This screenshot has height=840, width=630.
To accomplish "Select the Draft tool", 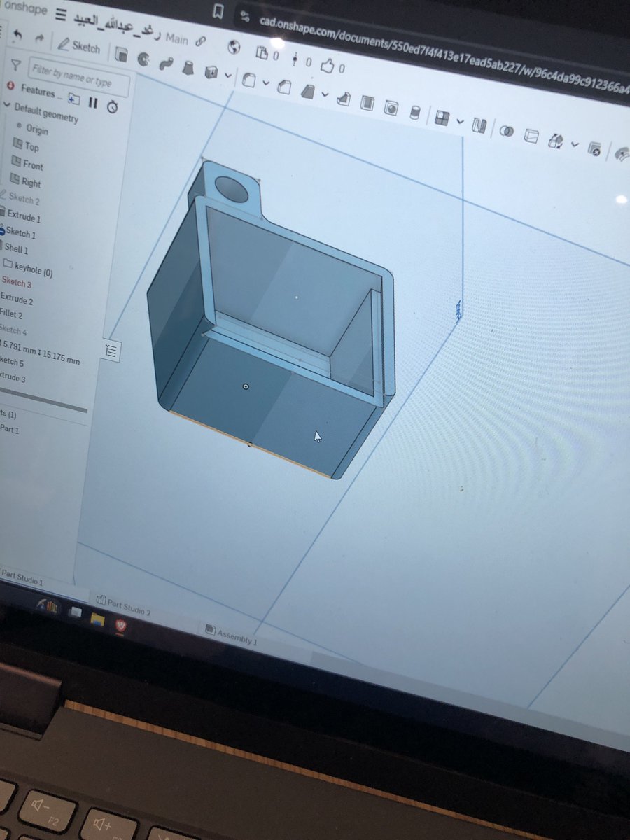I will (x=307, y=92).
